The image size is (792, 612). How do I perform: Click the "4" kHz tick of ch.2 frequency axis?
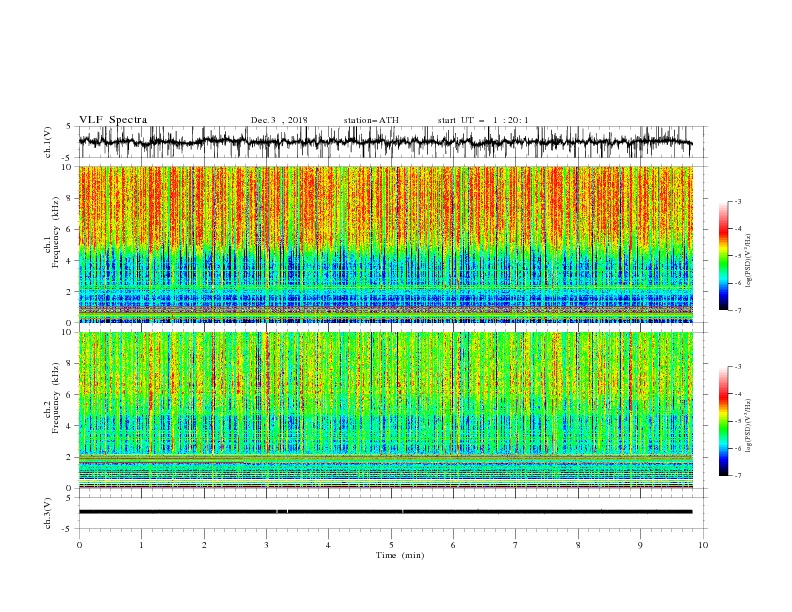coord(70,426)
